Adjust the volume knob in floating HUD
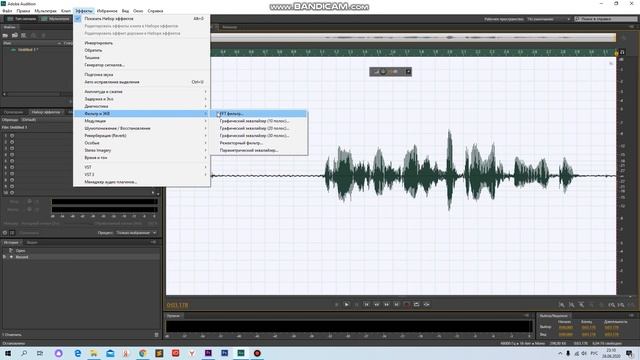This screenshot has height=360, width=640. [383, 72]
